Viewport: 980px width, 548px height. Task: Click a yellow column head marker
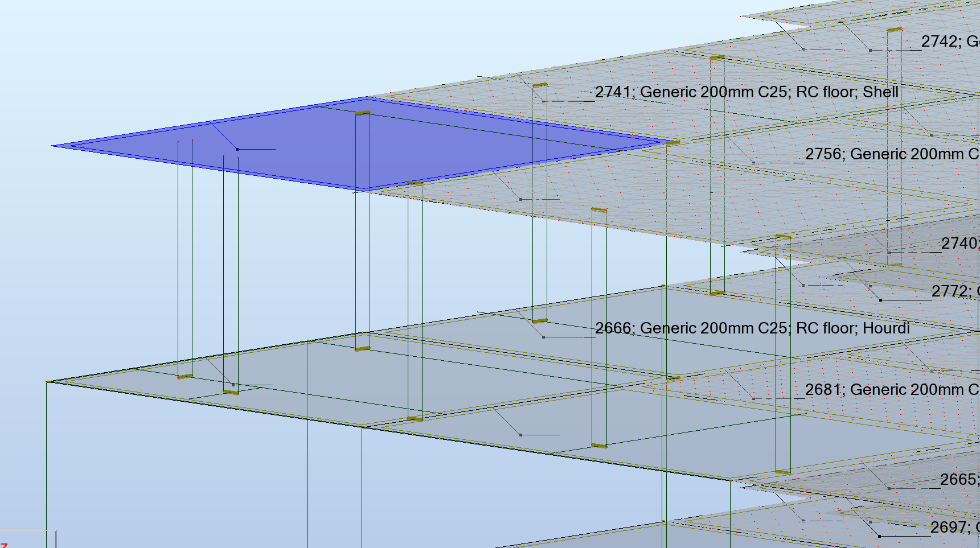tap(363, 112)
